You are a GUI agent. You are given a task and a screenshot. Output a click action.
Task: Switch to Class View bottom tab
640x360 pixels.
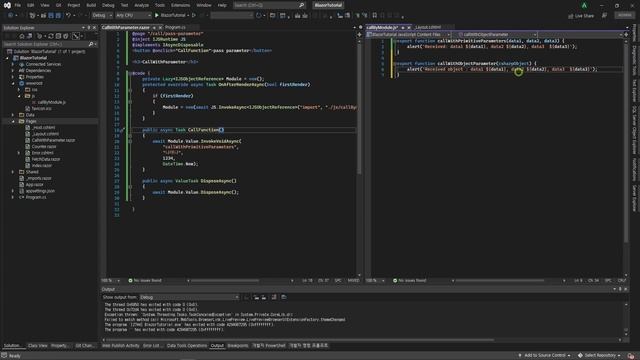click(38, 346)
